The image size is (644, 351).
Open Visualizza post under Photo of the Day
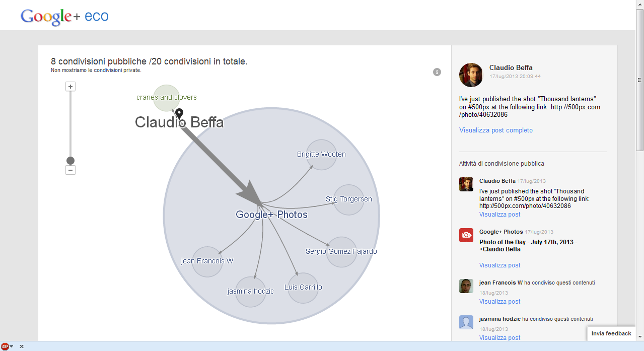point(499,265)
